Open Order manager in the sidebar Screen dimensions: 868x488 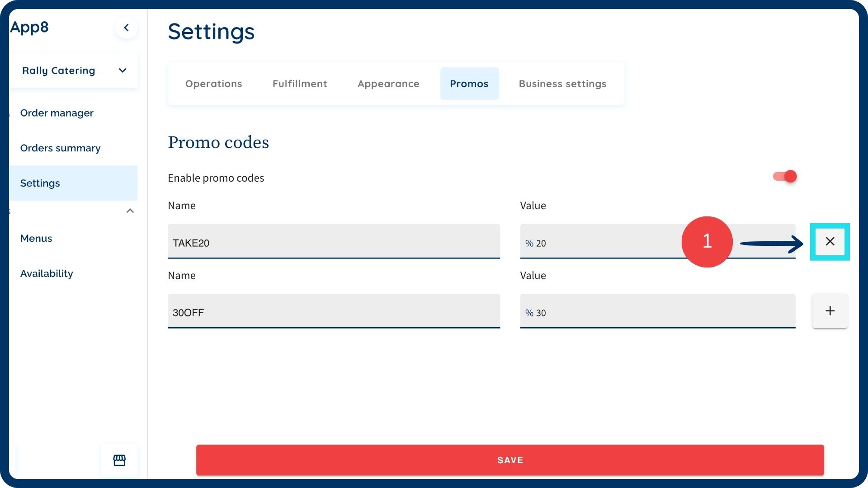[x=57, y=113]
